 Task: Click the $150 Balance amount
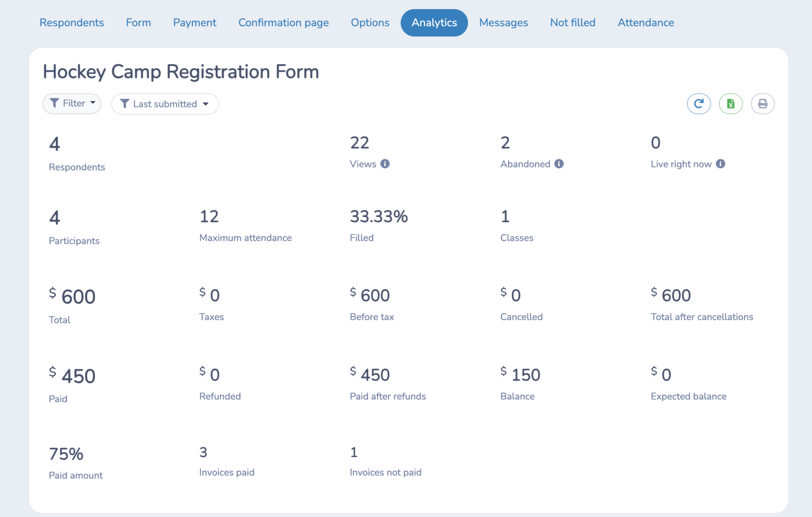[520, 374]
